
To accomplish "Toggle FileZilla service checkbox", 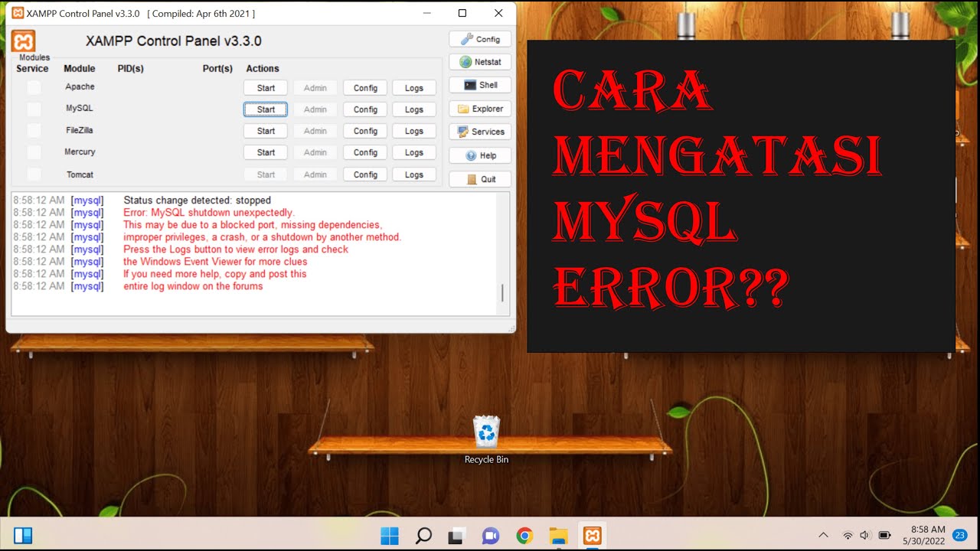I will 34,131.
